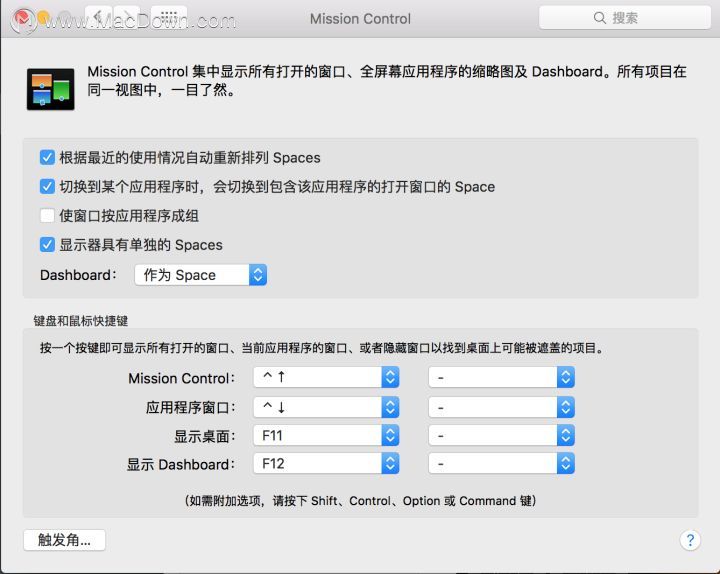The height and width of the screenshot is (574, 720).
Task: Toggle switch to Space with open windows checkbox
Action: [47, 186]
